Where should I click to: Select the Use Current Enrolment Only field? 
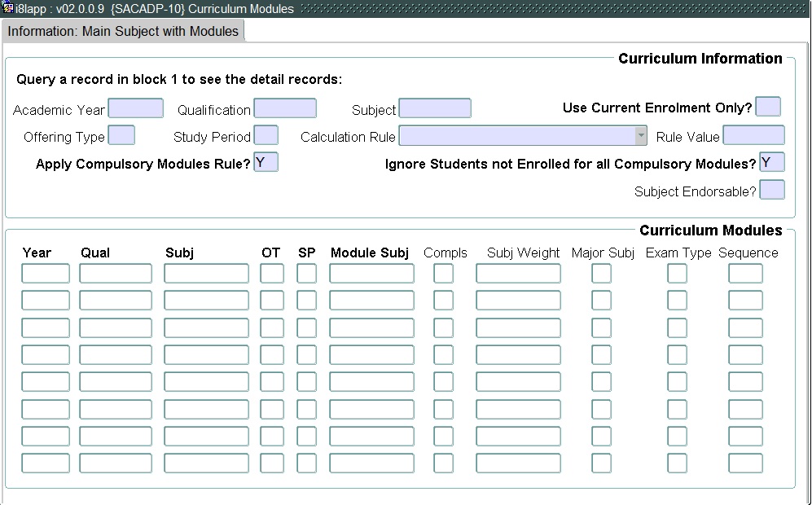[768, 108]
